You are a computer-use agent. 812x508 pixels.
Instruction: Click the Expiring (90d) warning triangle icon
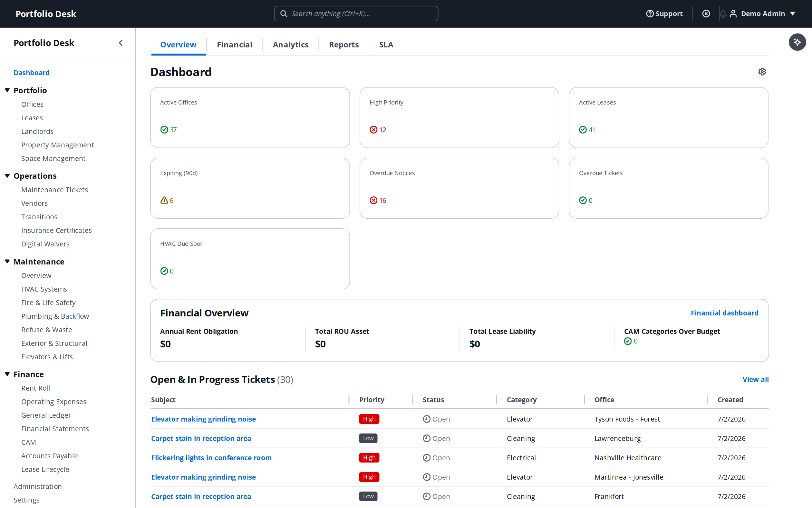164,200
